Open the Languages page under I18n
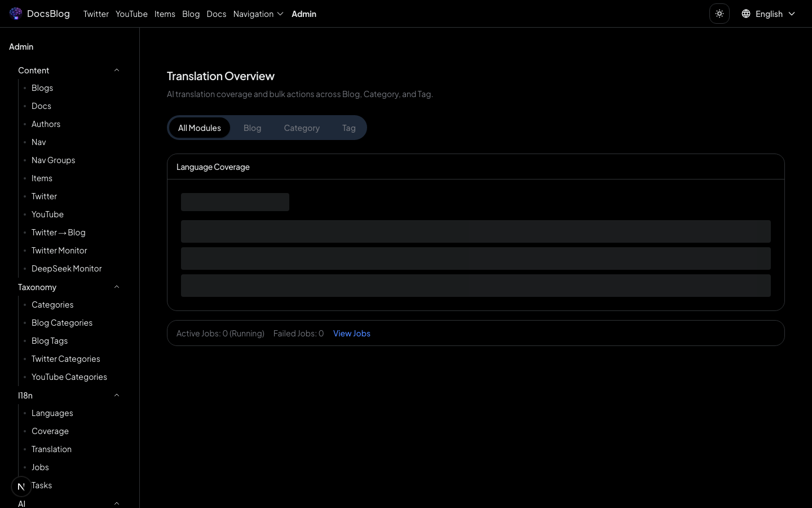812x508 pixels. click(52, 413)
